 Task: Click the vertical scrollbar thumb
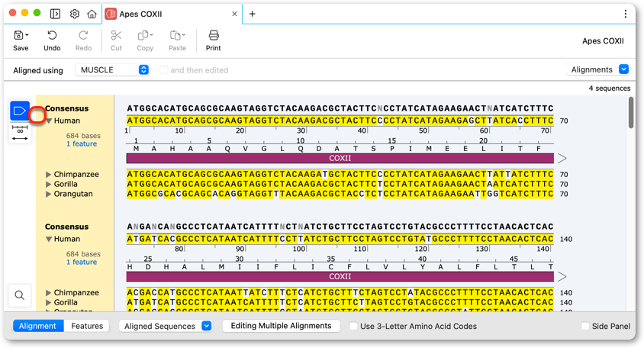tap(631, 113)
